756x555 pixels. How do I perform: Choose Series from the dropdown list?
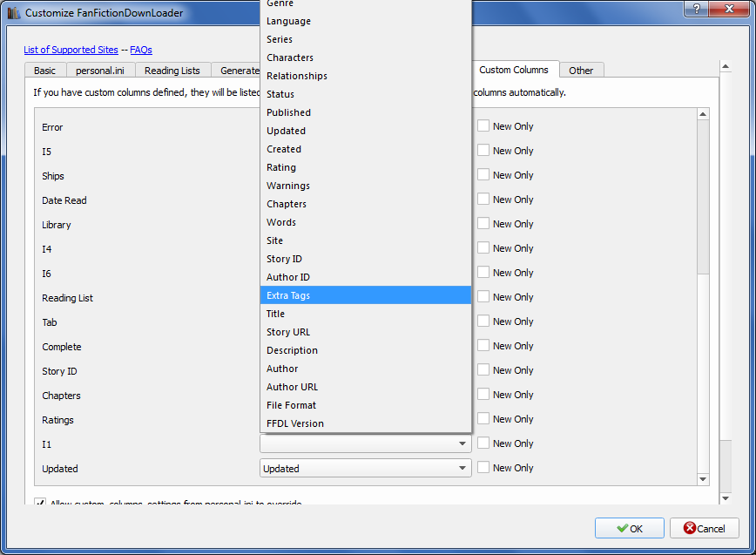(x=366, y=39)
